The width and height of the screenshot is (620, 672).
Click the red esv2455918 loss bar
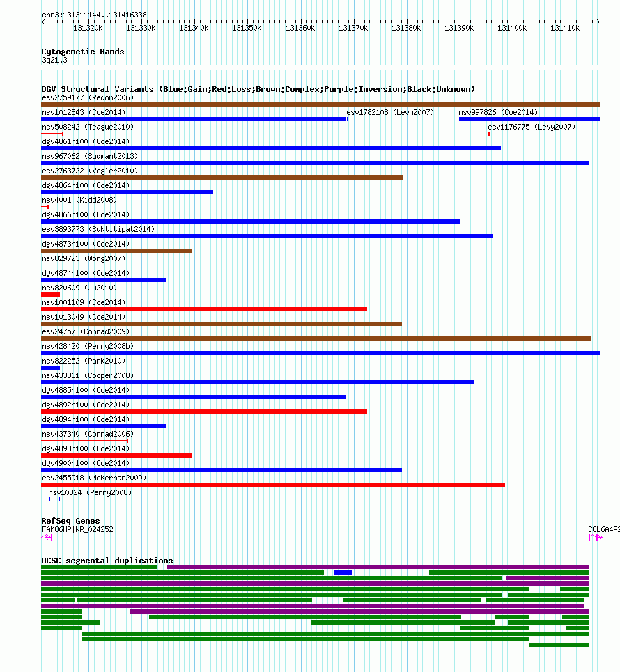coord(273,485)
